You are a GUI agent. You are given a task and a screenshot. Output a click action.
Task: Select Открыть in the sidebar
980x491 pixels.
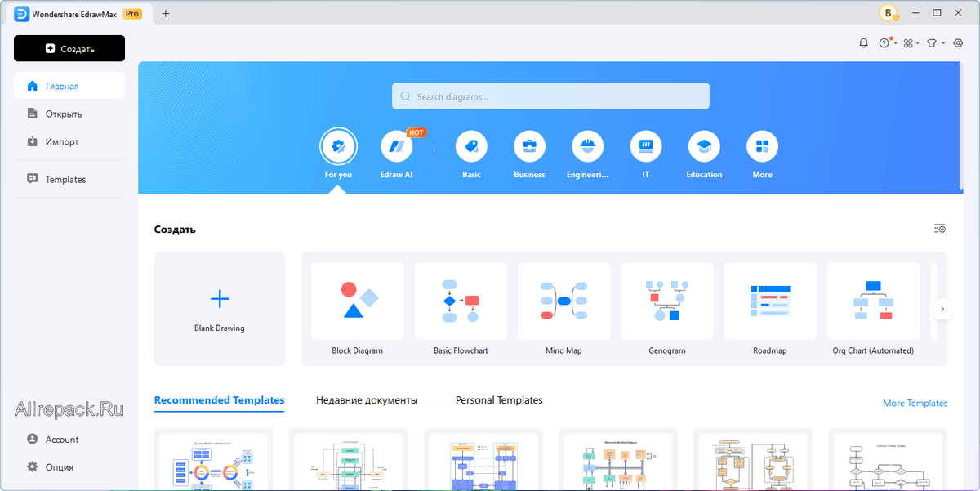pos(69,114)
